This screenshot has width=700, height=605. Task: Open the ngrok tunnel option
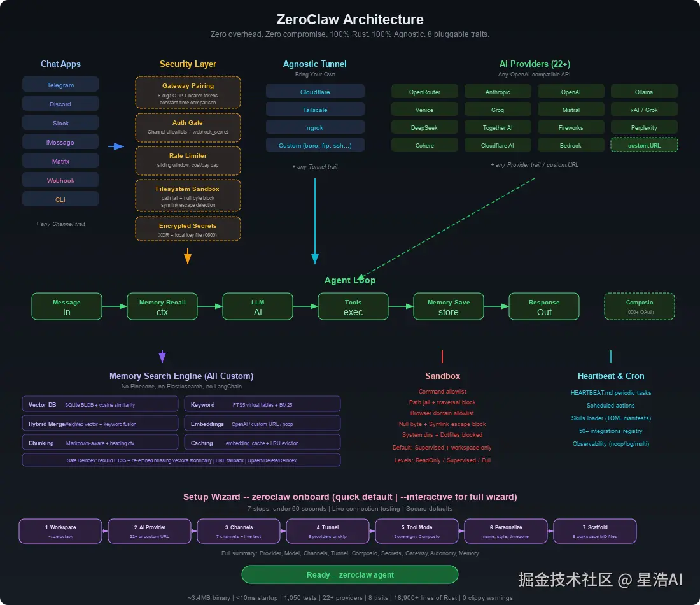(x=315, y=127)
